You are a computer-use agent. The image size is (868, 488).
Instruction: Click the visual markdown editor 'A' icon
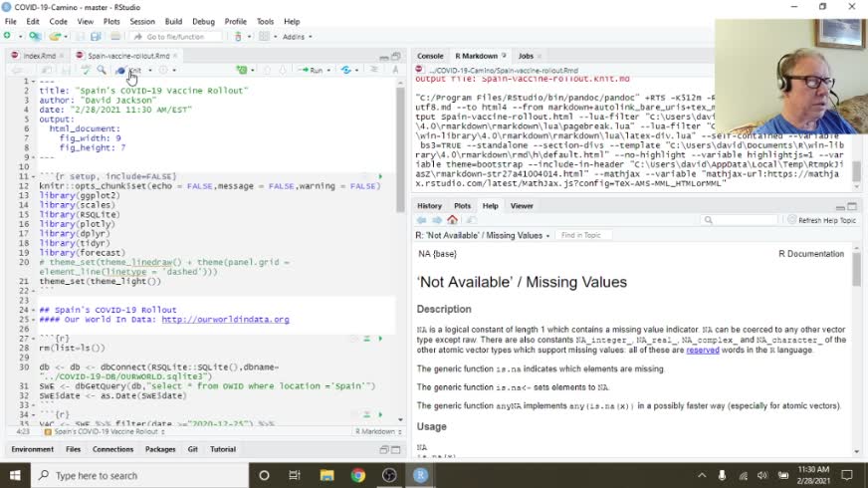pyautogui.click(x=395, y=70)
